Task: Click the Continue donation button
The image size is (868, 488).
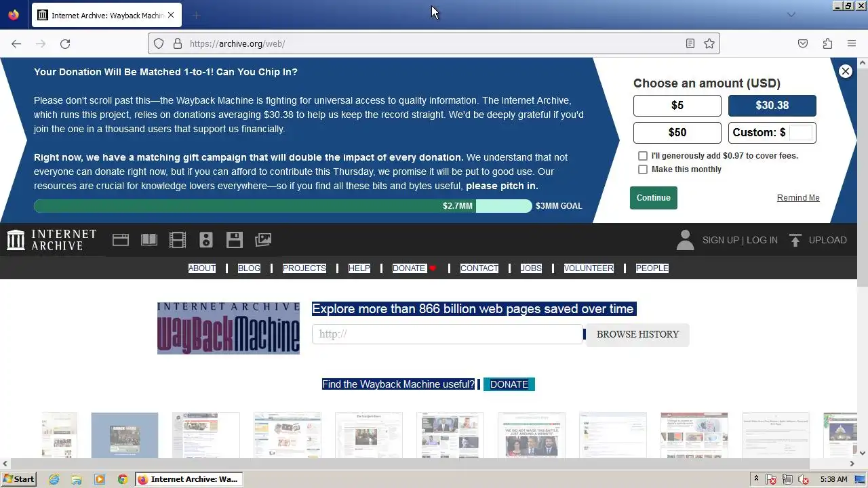Action: (654, 198)
